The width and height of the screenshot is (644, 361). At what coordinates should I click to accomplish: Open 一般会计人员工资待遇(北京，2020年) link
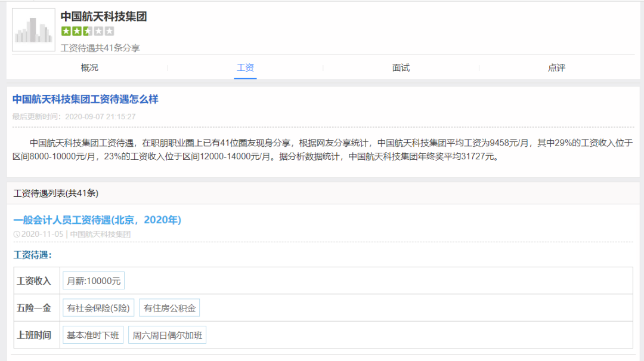click(97, 220)
